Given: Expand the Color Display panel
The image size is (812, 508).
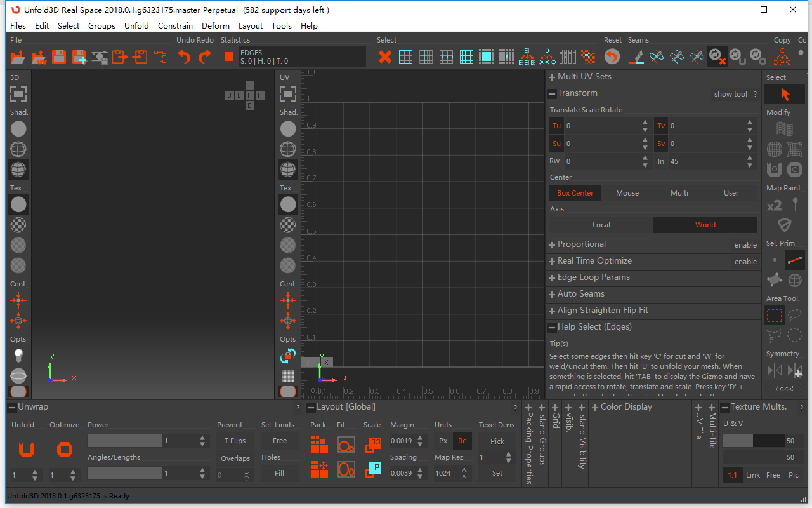Looking at the screenshot, I should pyautogui.click(x=595, y=407).
